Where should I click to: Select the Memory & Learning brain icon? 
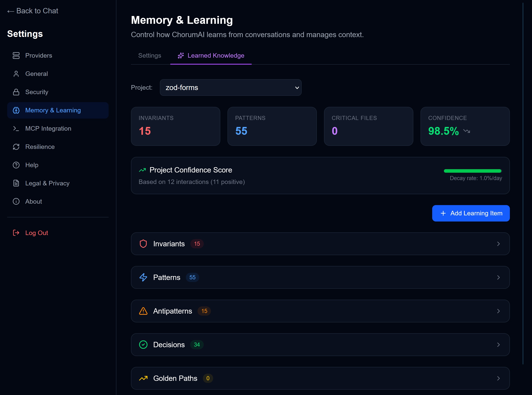[16, 110]
